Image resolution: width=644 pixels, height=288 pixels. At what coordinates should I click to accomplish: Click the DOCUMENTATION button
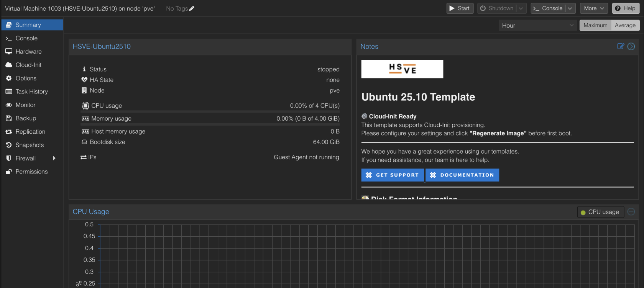coord(462,175)
